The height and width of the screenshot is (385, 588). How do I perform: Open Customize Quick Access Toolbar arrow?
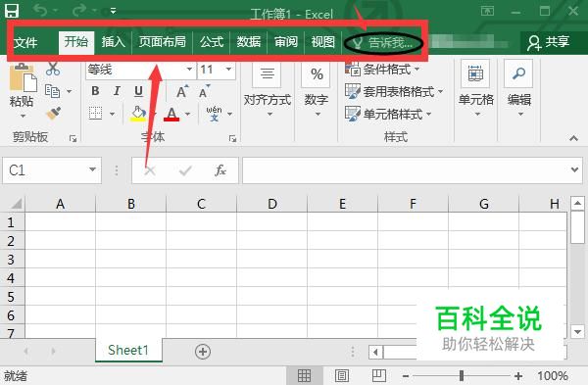(x=113, y=11)
